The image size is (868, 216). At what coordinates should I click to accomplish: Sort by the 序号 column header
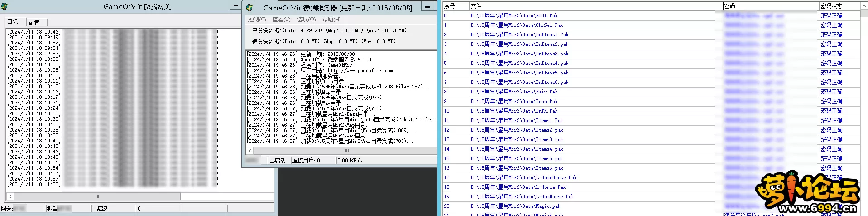456,6
